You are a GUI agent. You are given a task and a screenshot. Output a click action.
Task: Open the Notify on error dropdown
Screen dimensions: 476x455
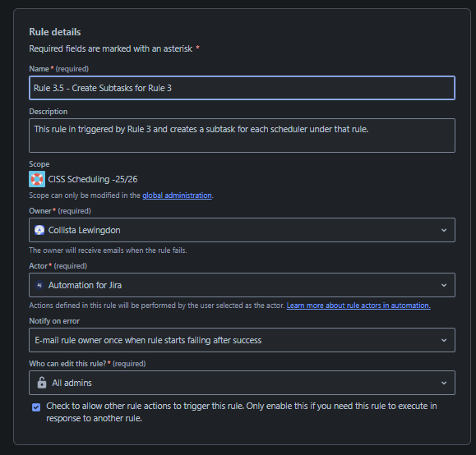click(242, 340)
